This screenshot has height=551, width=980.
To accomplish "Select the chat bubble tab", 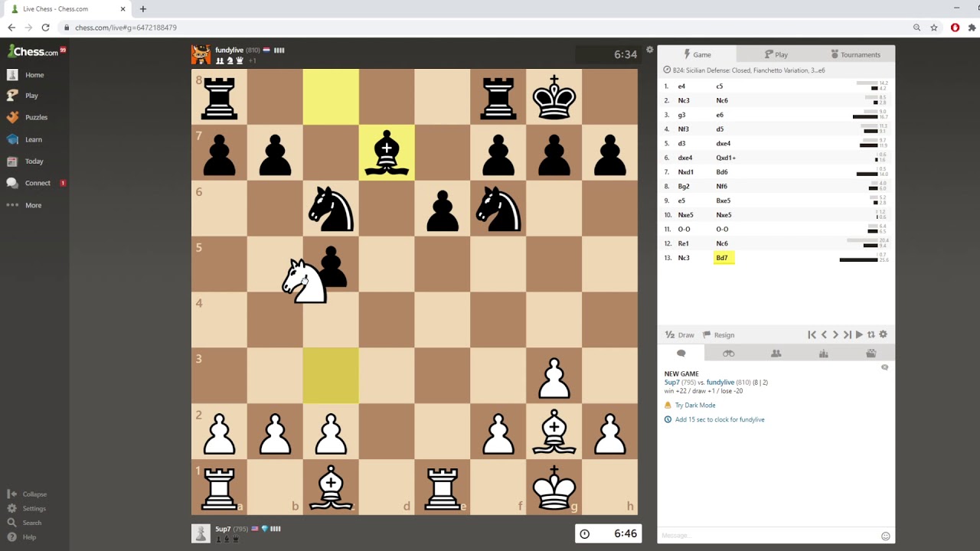I will click(681, 354).
